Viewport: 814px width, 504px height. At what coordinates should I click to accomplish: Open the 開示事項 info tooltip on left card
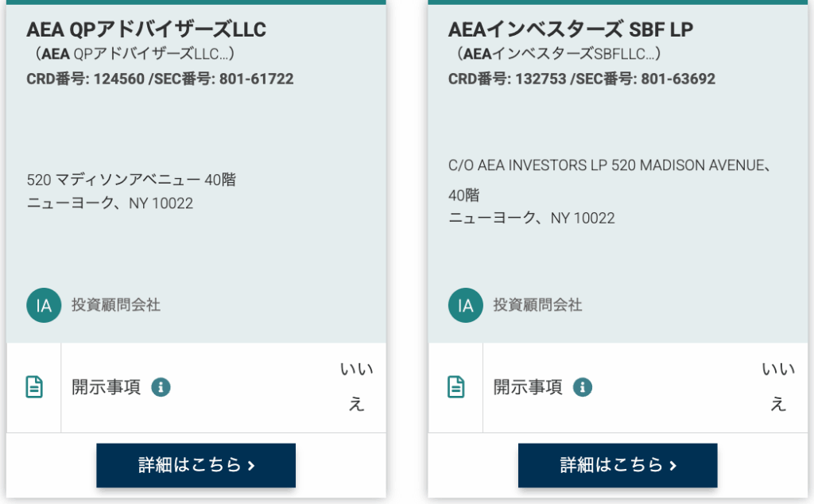[161, 387]
